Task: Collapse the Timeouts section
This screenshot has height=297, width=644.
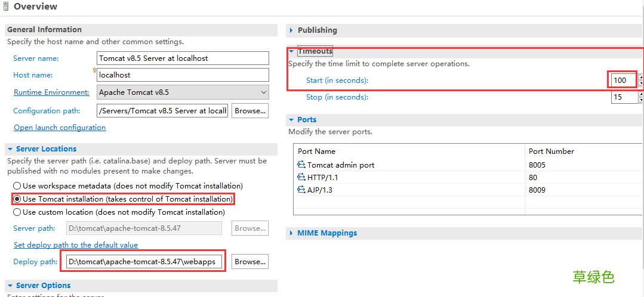Action: [291, 52]
